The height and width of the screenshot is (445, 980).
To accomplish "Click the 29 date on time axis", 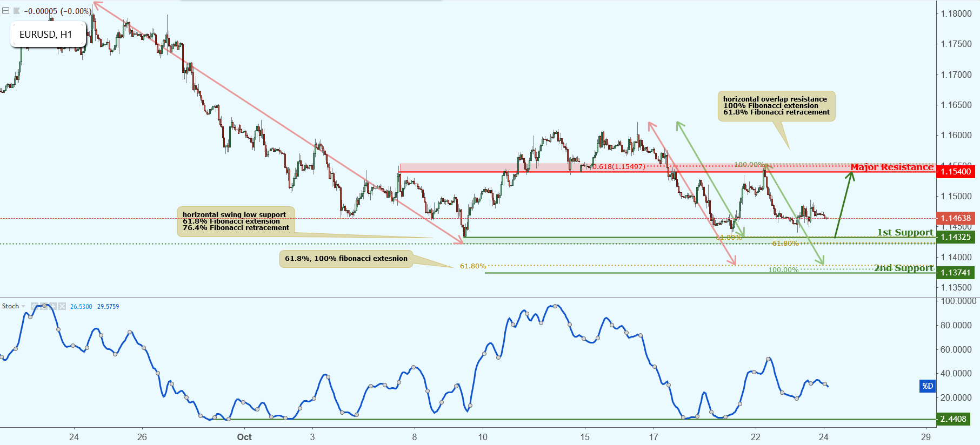I will pos(926,437).
